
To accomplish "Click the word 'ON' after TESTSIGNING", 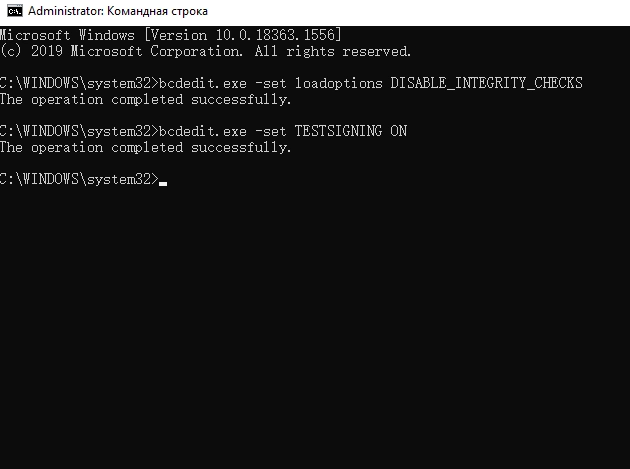I will [x=398, y=131].
